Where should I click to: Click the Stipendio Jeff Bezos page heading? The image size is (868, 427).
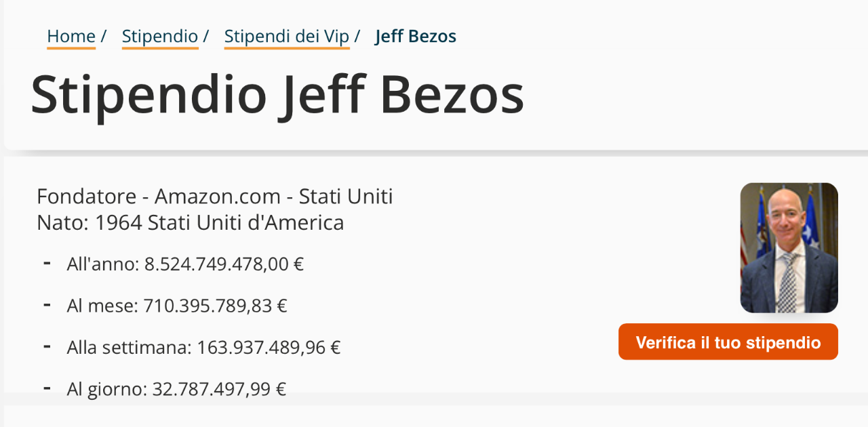[x=277, y=95]
